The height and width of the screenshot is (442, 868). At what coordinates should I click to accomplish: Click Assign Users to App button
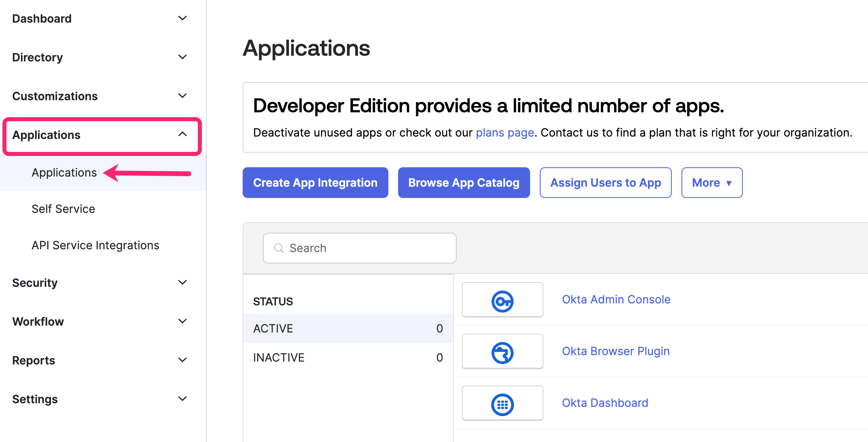coord(606,183)
